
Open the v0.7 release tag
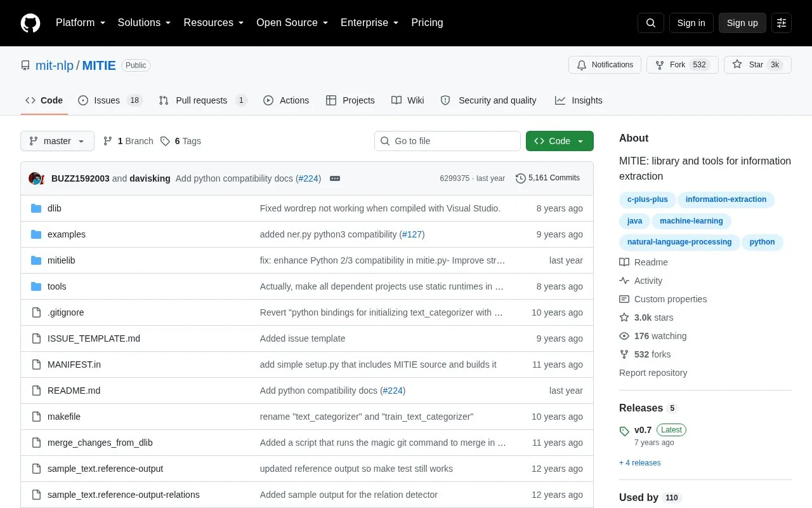[x=643, y=430]
